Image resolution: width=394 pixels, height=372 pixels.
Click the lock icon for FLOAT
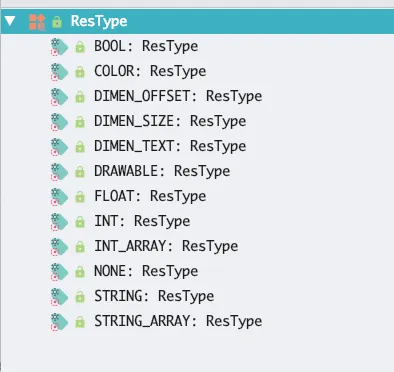80,197
